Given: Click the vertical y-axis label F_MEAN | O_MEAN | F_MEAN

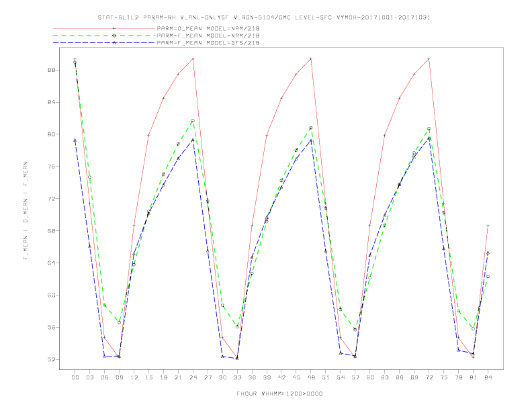Looking at the screenshot, I should pyautogui.click(x=26, y=211).
